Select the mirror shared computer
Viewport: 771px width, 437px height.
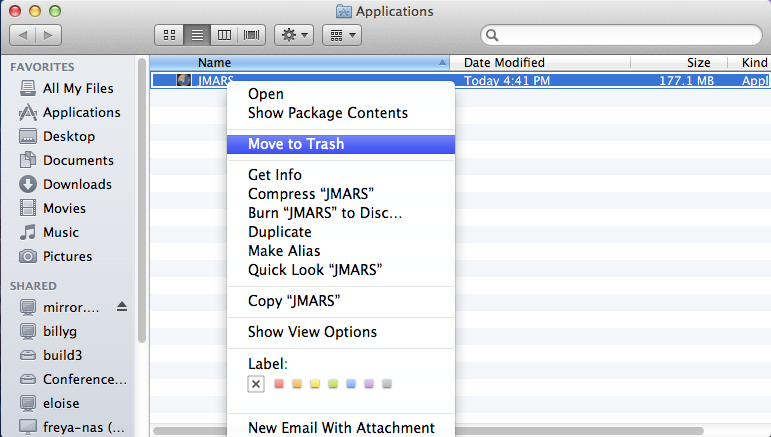(59, 308)
